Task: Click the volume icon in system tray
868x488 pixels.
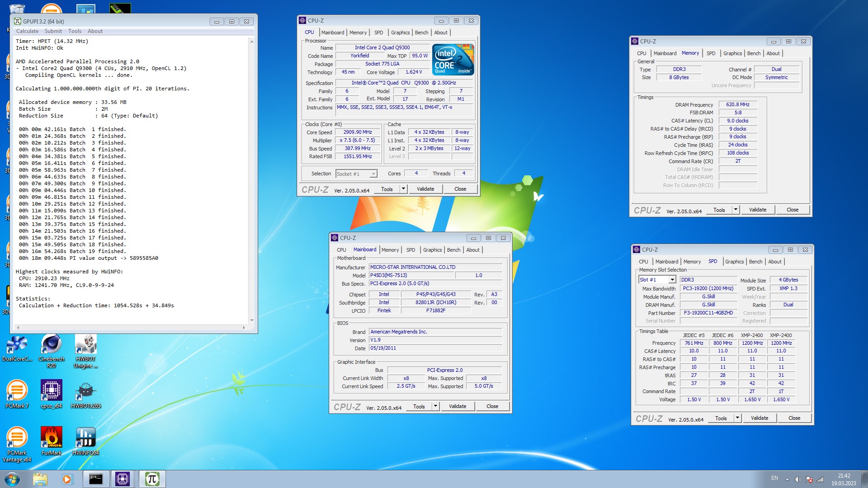Action: click(x=798, y=479)
